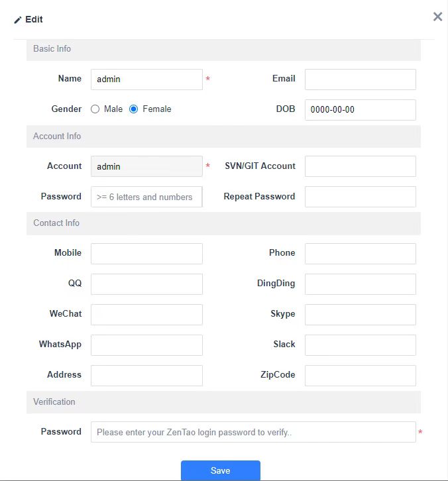The width and height of the screenshot is (448, 481).
Task: Close the Edit dialog with X icon
Action: 437,17
